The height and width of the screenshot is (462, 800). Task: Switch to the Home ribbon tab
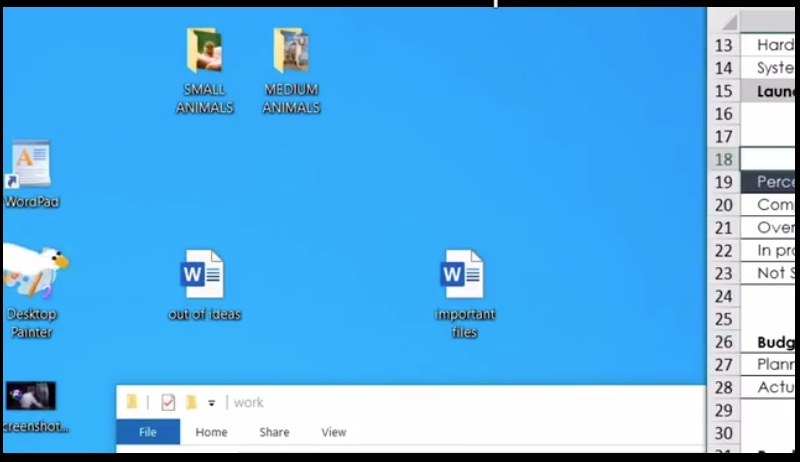pos(211,432)
